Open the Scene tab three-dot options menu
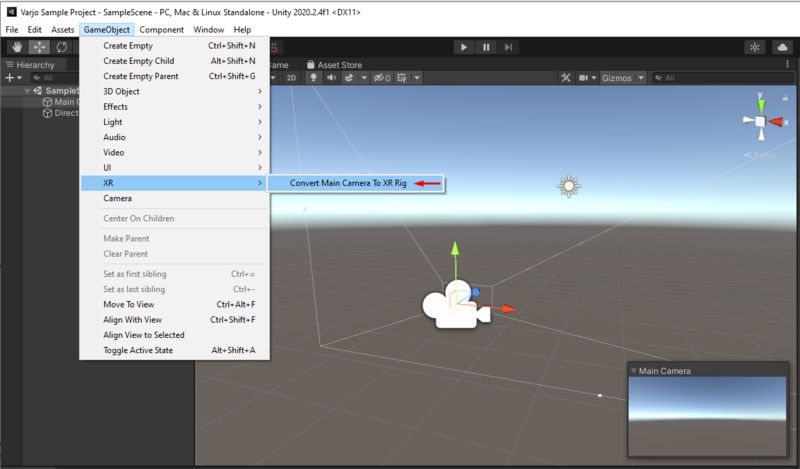Viewport: 800px width, 469px height. (787, 64)
